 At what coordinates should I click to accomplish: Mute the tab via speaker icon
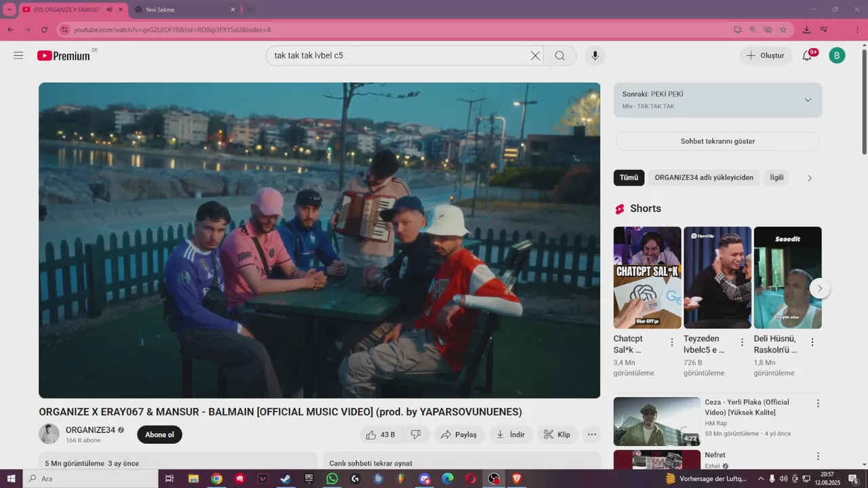click(110, 9)
